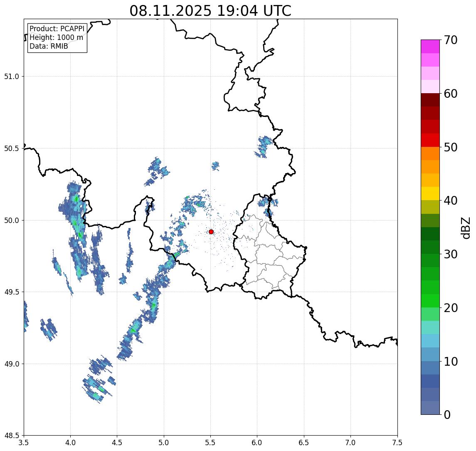Viewport: 476px width, 451px height.
Task: Click the longitude axis label 6.5
Action: pos(304,443)
